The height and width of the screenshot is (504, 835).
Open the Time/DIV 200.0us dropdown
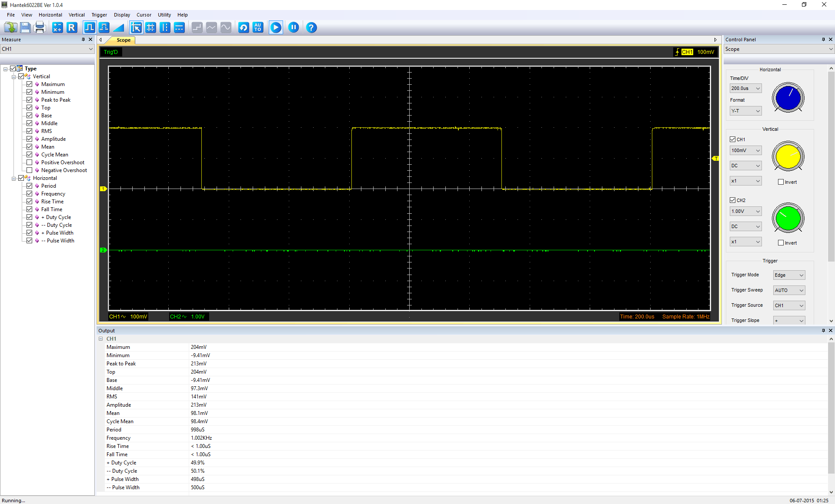coord(746,88)
